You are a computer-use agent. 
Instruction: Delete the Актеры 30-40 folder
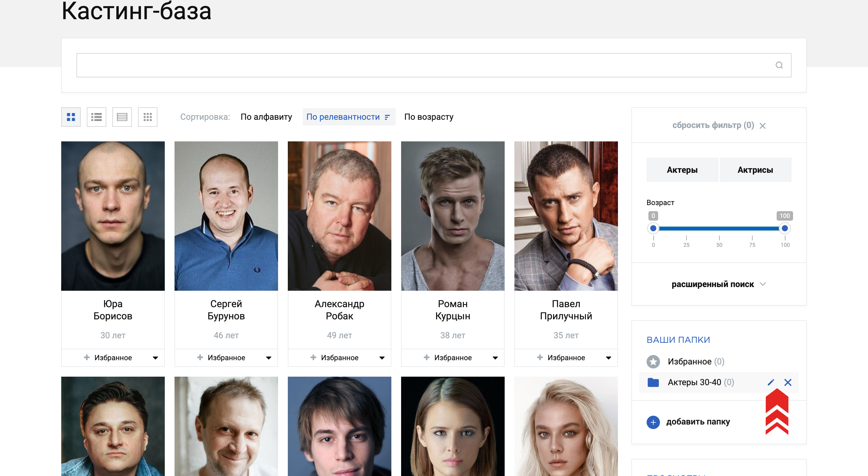coord(788,382)
